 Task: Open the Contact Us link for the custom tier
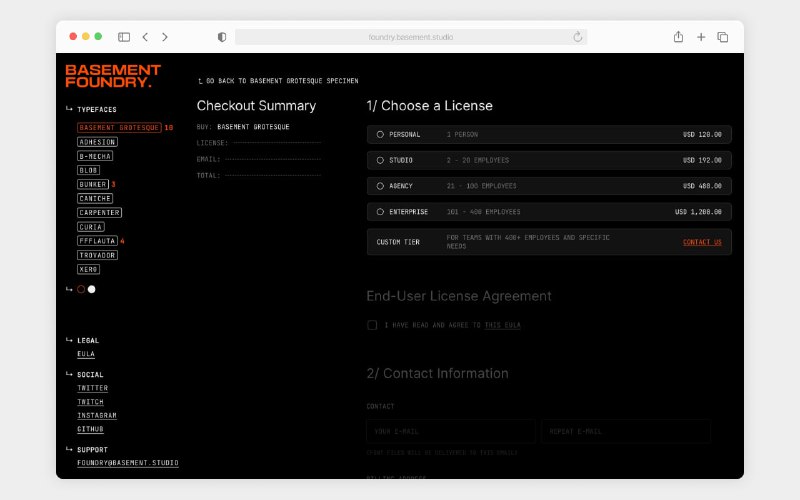point(702,242)
